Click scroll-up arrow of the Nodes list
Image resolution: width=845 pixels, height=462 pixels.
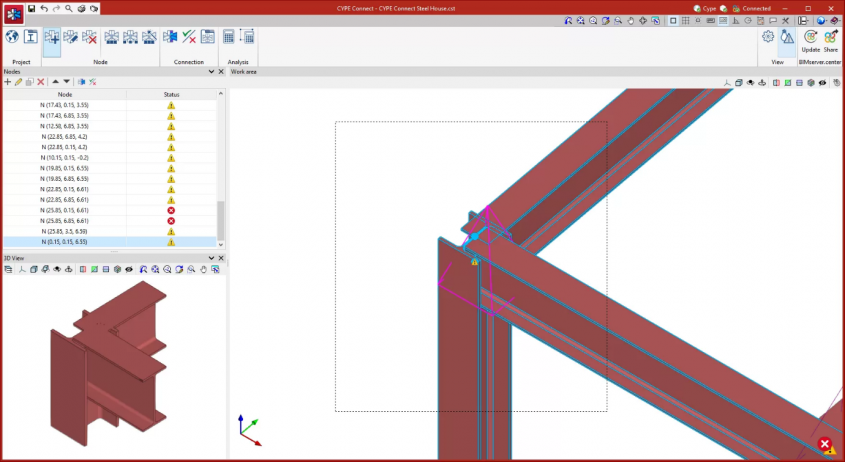tap(220, 94)
